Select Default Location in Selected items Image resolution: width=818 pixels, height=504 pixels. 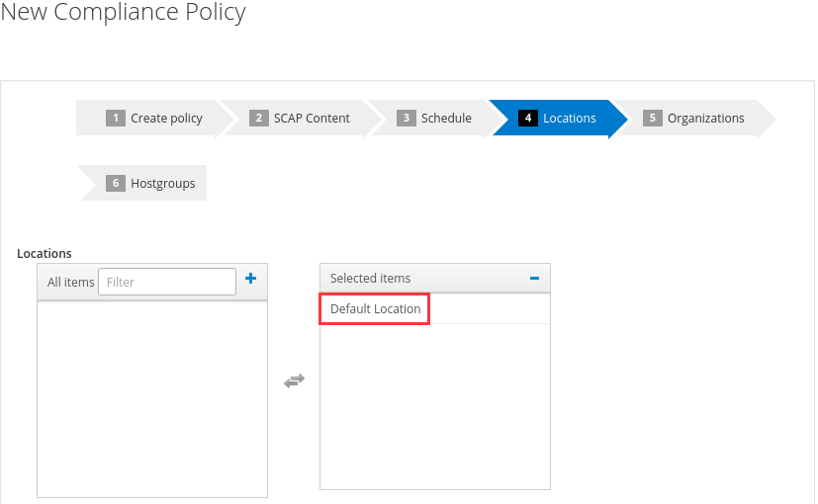[375, 308]
